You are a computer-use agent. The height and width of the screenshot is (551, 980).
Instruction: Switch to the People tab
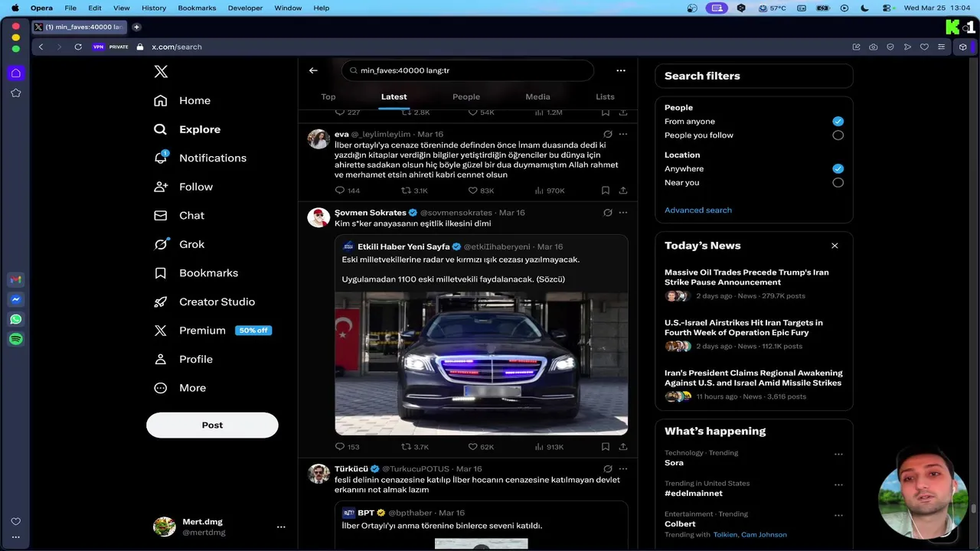point(466,96)
